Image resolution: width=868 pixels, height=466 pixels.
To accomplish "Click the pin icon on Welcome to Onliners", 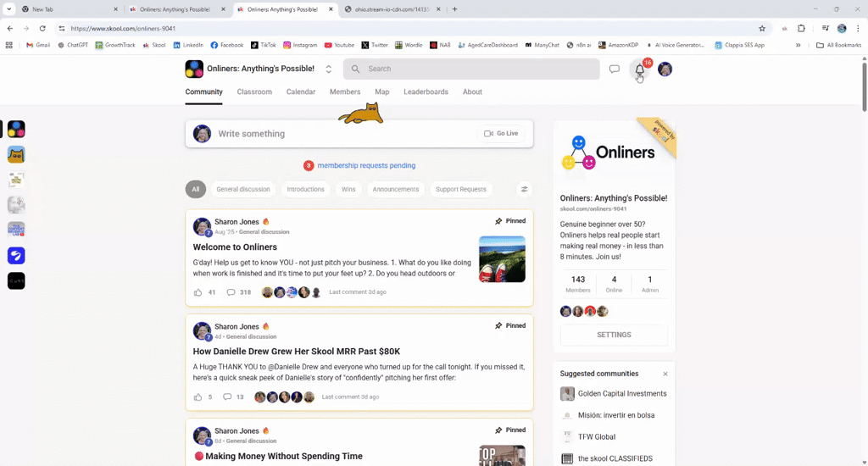I will pyautogui.click(x=498, y=221).
